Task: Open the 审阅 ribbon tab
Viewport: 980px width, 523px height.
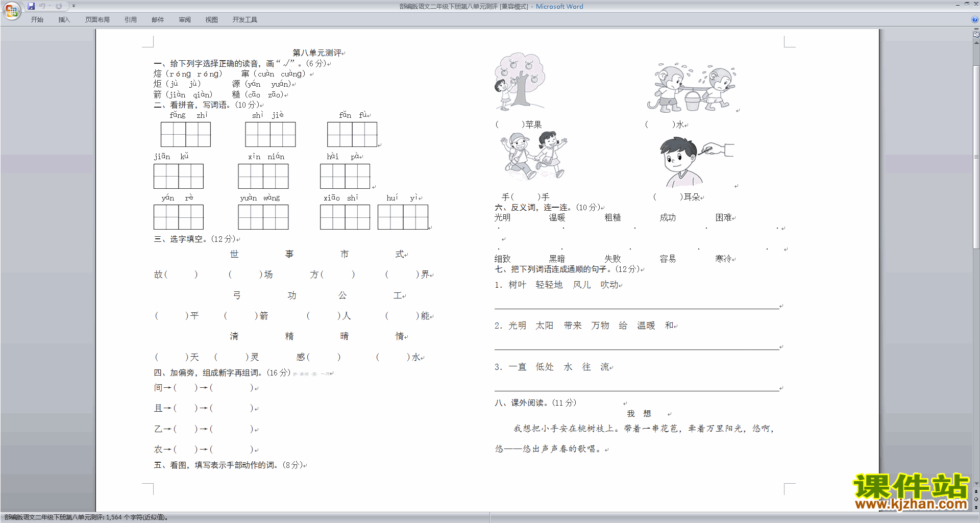Action: click(185, 20)
